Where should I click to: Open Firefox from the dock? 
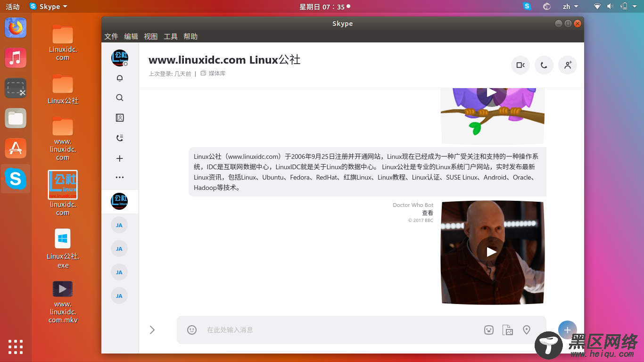point(16,28)
